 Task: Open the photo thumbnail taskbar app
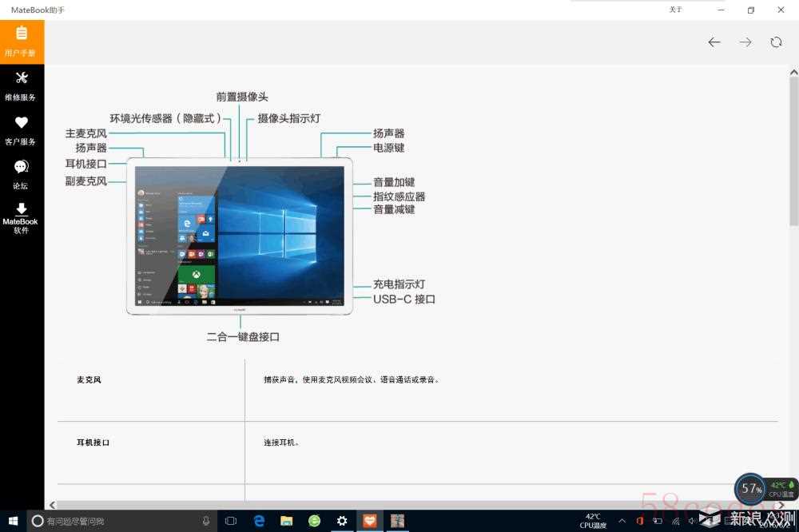click(397, 521)
